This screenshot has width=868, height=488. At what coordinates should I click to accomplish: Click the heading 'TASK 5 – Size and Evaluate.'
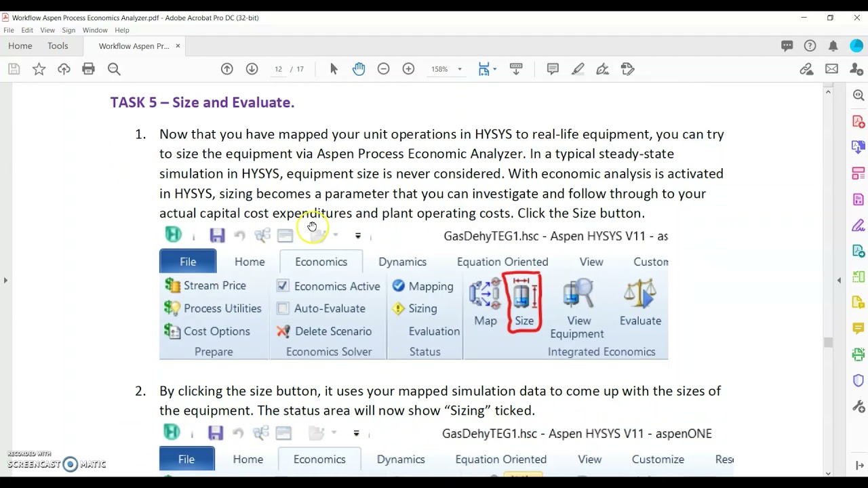tap(202, 102)
